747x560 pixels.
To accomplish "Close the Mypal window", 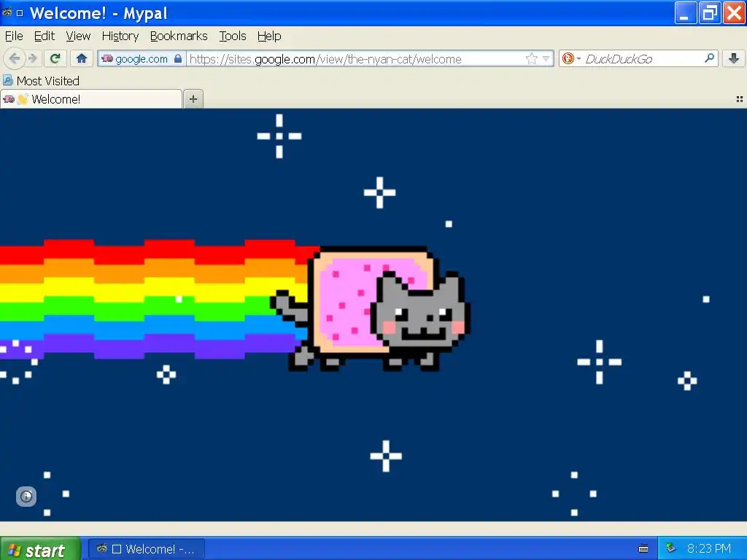I will [x=734, y=13].
